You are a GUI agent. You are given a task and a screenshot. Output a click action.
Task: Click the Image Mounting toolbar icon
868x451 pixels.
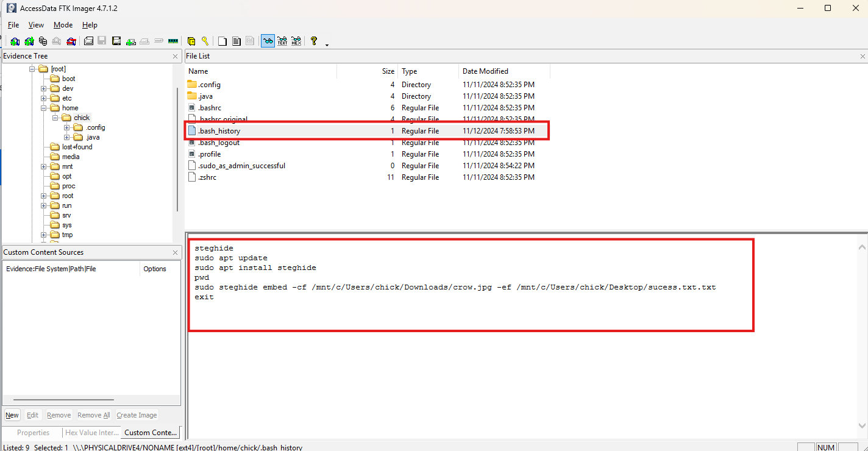click(x=43, y=41)
